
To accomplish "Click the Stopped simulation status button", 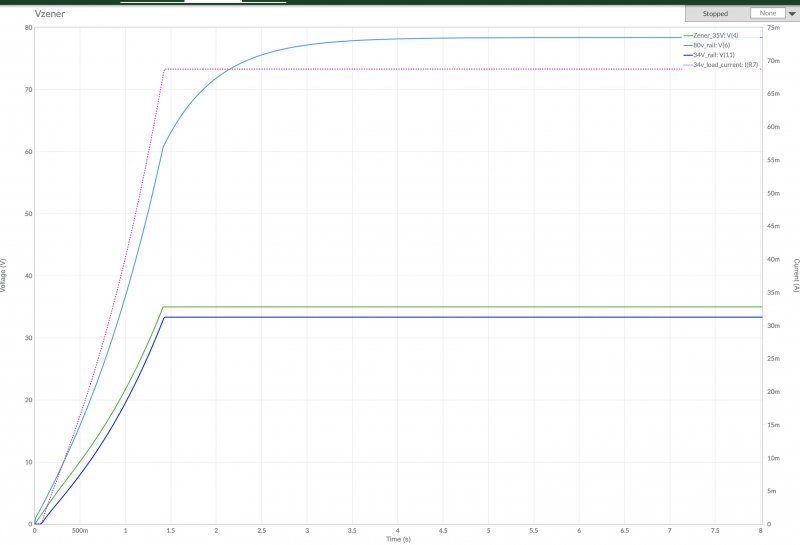I will (715, 14).
